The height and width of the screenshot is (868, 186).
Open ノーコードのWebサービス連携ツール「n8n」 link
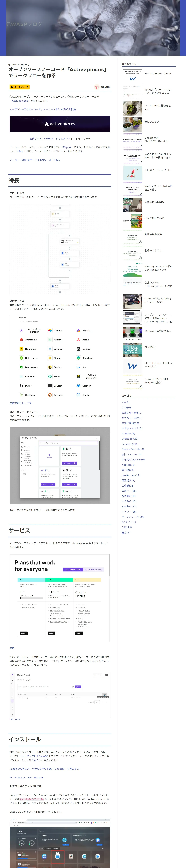(x=35, y=160)
